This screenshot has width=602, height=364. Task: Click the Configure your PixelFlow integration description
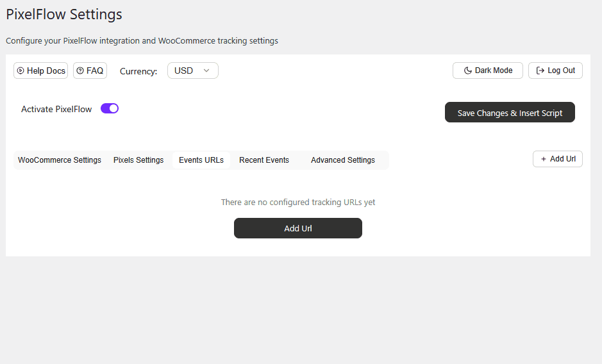[x=142, y=41]
